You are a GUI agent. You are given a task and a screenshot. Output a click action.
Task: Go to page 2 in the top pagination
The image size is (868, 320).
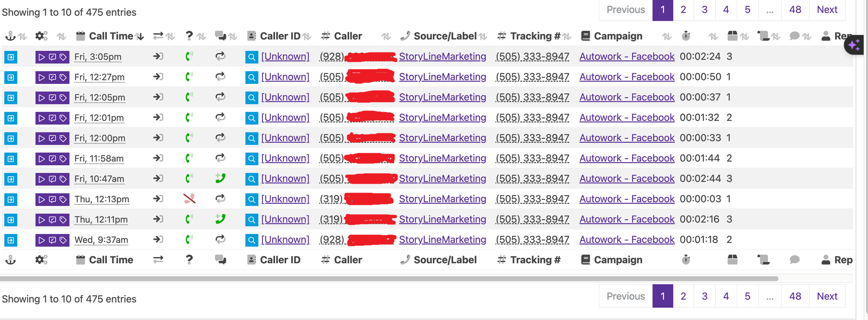coord(683,10)
